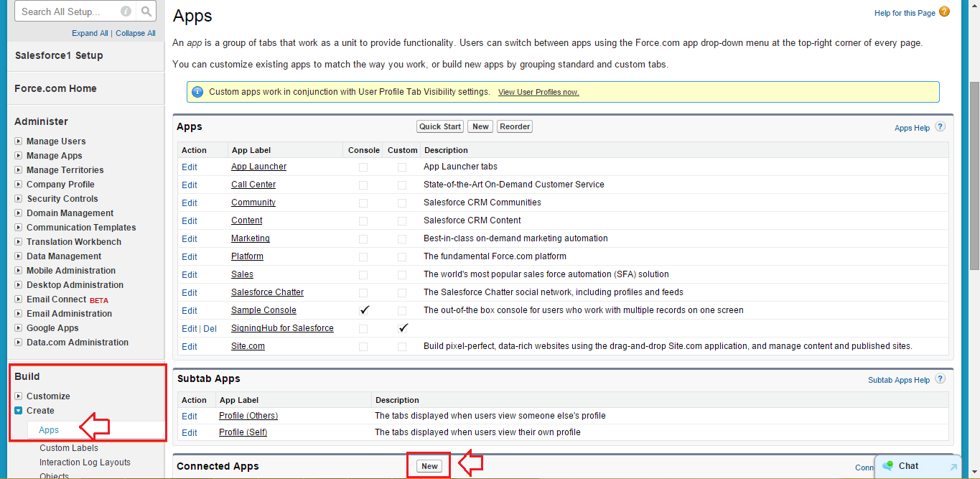Click the scrollbar down arrow
980x479 pixels.
tap(973, 473)
